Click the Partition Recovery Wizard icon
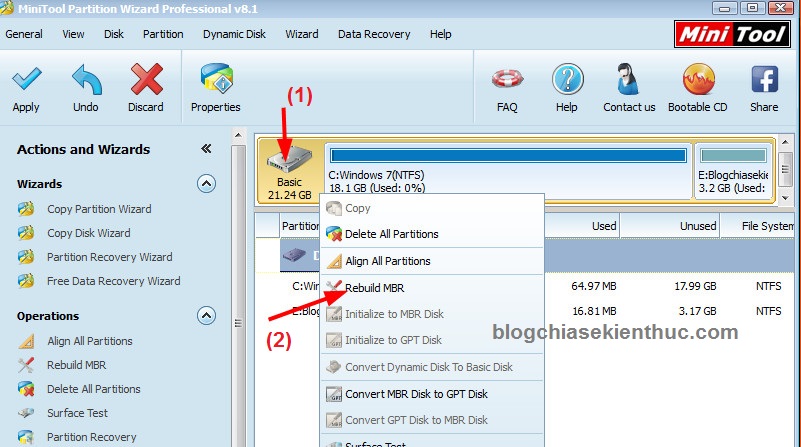The height and width of the screenshot is (447, 801). pyautogui.click(x=26, y=257)
